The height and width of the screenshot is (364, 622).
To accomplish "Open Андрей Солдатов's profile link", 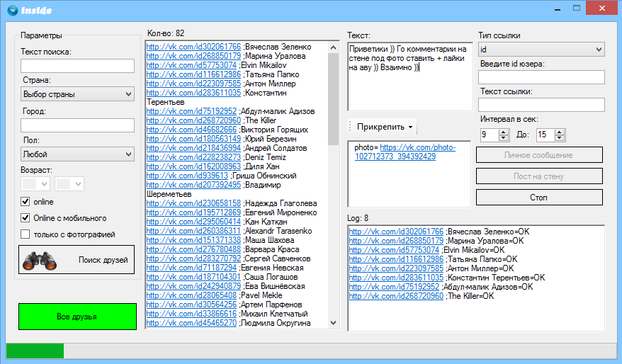I will pyautogui.click(x=193, y=148).
